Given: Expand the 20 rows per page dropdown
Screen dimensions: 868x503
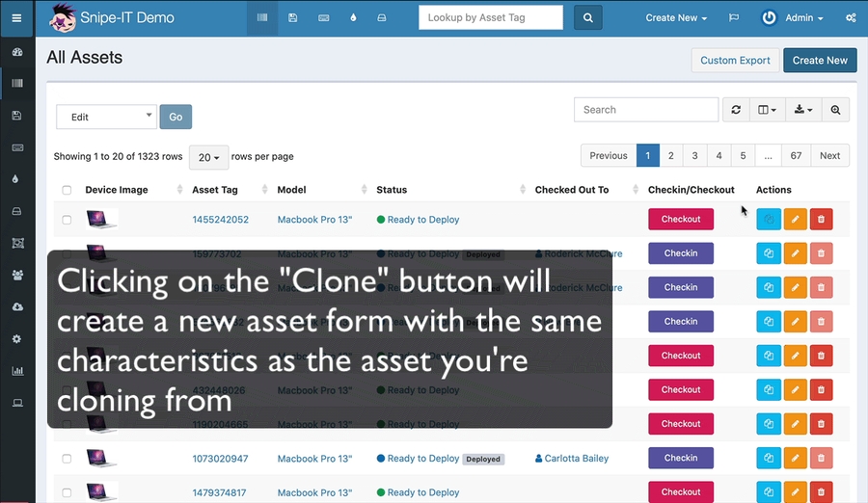Looking at the screenshot, I should [x=208, y=157].
